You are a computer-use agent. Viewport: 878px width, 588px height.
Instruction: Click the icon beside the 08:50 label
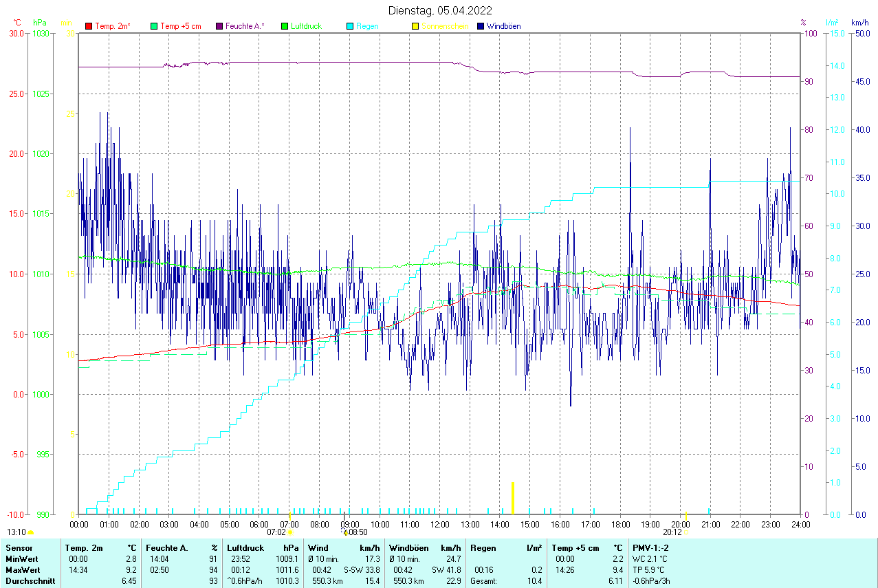346,532
